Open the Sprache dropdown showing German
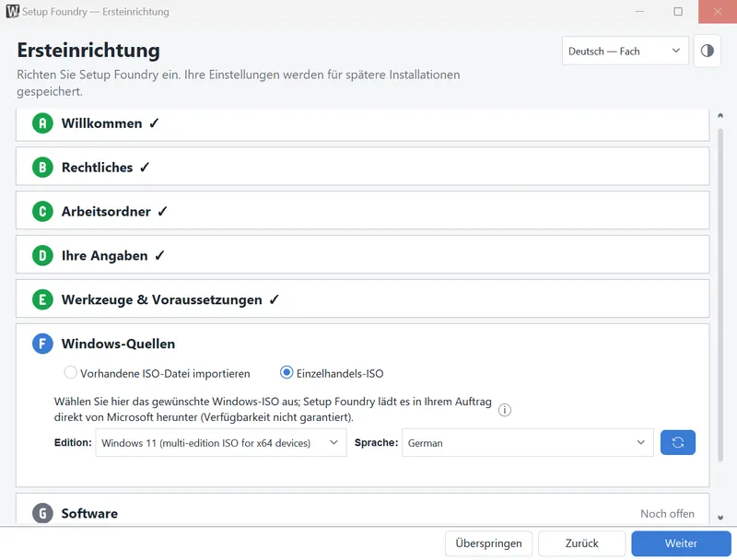 click(x=527, y=442)
